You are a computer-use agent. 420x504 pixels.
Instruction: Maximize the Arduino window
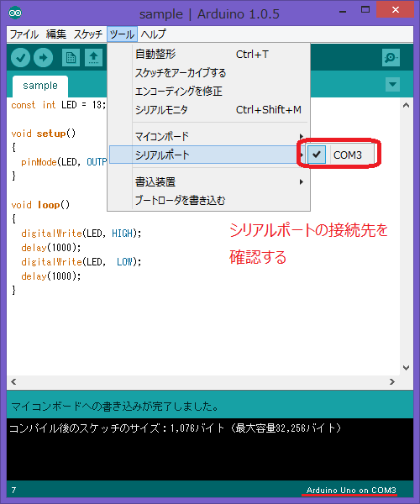365,10
